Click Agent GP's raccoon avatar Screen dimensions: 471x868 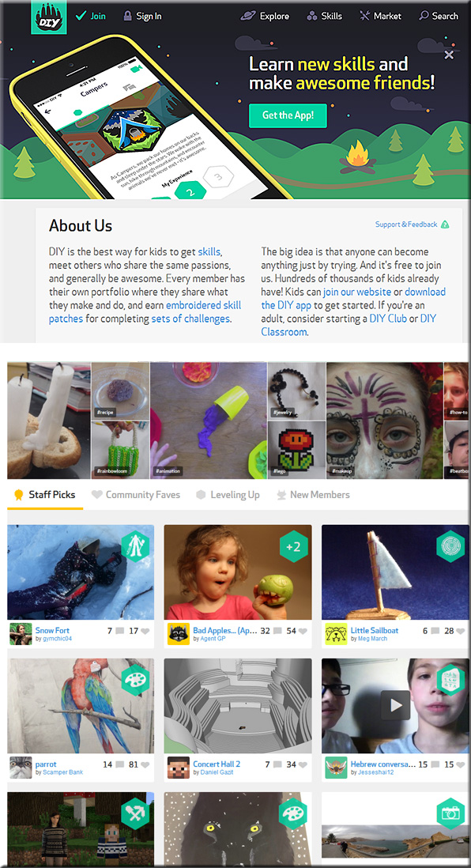(179, 634)
